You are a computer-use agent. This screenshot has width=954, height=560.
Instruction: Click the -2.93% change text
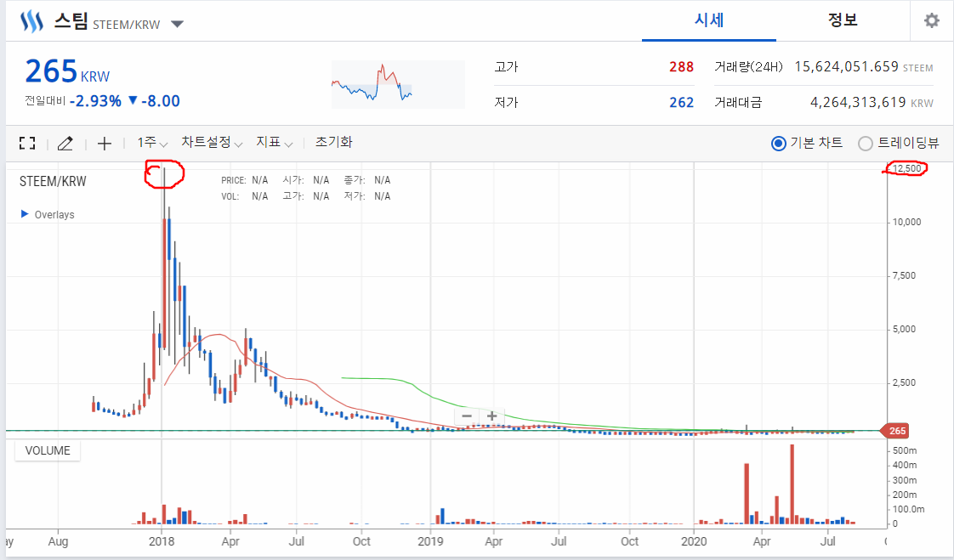95,101
